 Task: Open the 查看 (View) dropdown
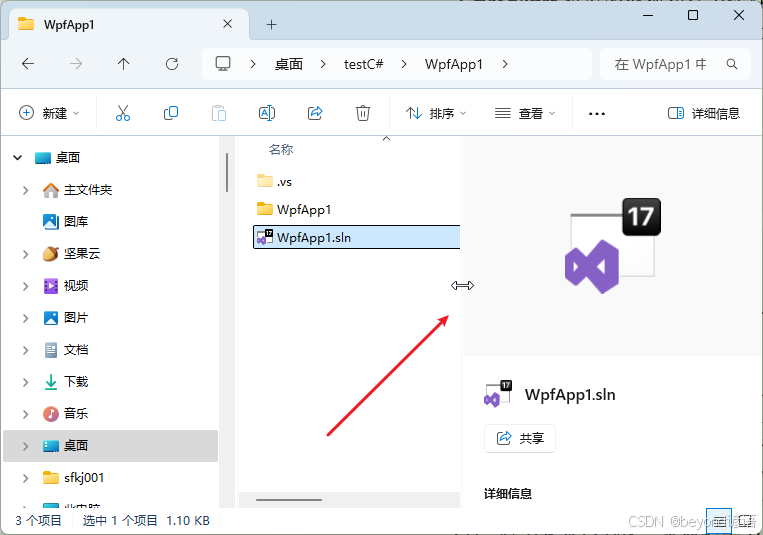(525, 113)
